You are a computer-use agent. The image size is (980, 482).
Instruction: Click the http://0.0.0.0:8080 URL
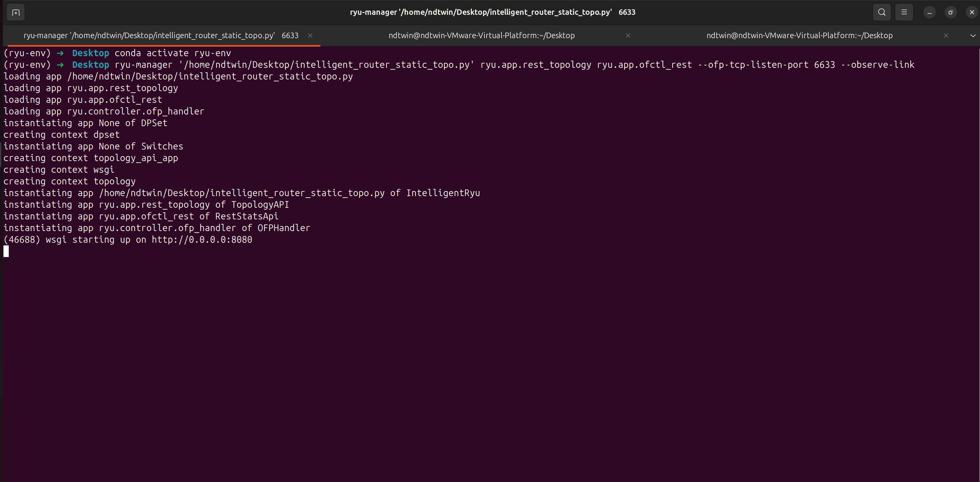(202, 240)
